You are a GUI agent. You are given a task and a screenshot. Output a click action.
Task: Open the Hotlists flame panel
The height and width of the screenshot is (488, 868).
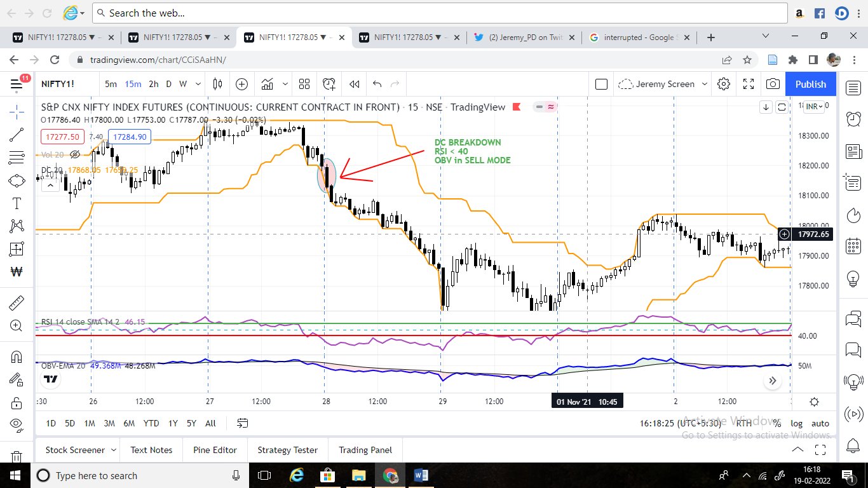pyautogui.click(x=853, y=215)
